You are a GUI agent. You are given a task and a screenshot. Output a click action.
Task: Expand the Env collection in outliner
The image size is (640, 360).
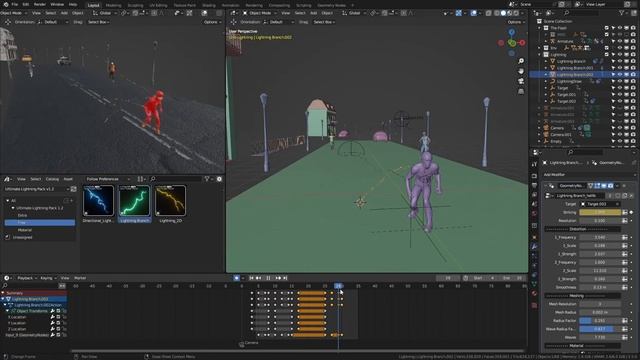coord(540,48)
